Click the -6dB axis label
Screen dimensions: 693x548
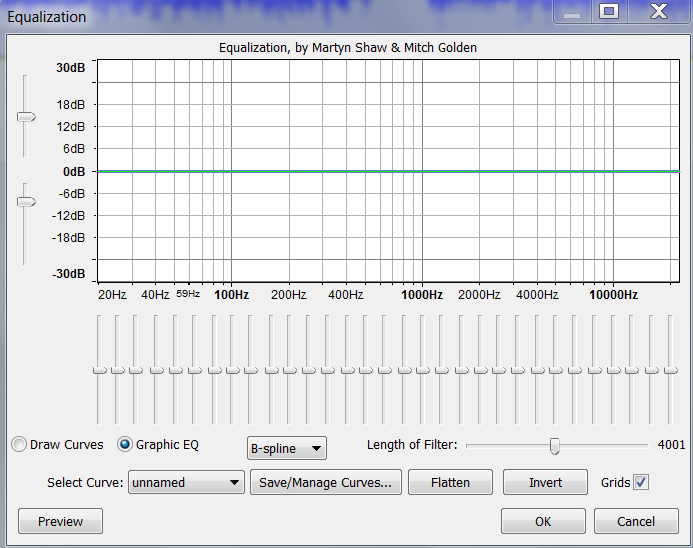pyautogui.click(x=72, y=194)
